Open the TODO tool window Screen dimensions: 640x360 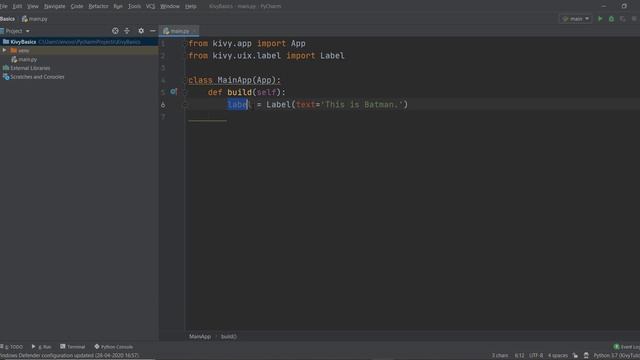coord(12,347)
